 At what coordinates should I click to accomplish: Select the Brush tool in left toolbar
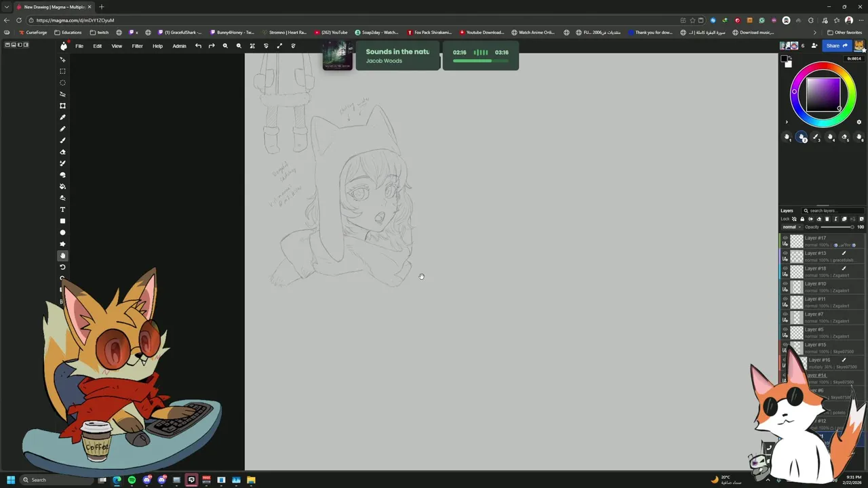[62, 140]
